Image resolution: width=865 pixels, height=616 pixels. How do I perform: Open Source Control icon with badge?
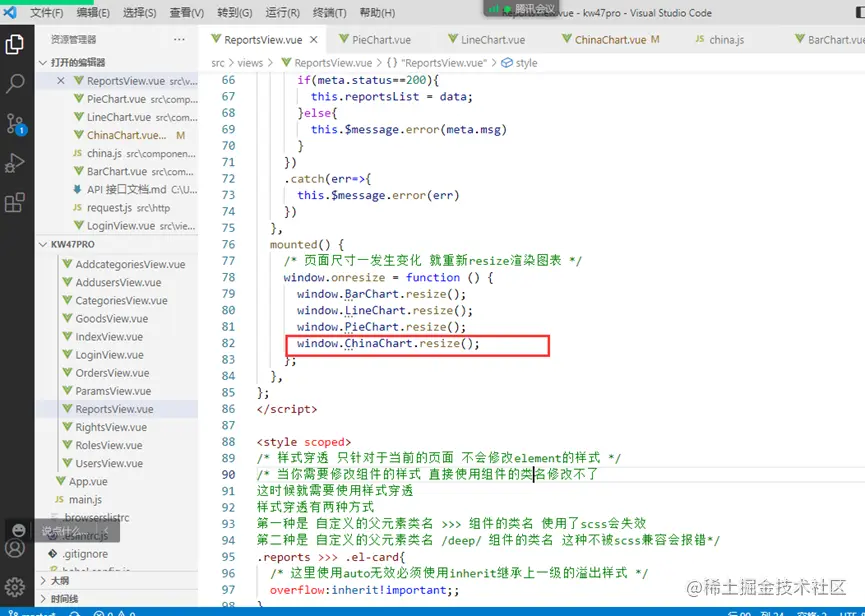(x=15, y=124)
